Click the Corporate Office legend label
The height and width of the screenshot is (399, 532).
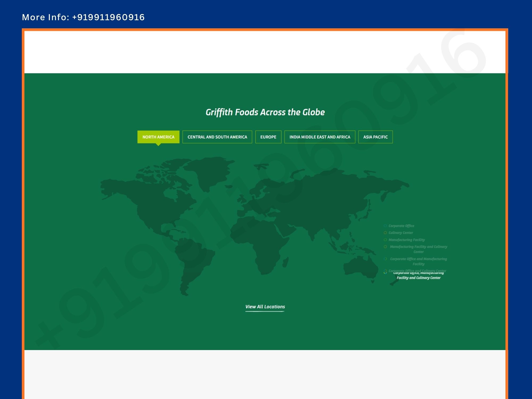click(401, 226)
